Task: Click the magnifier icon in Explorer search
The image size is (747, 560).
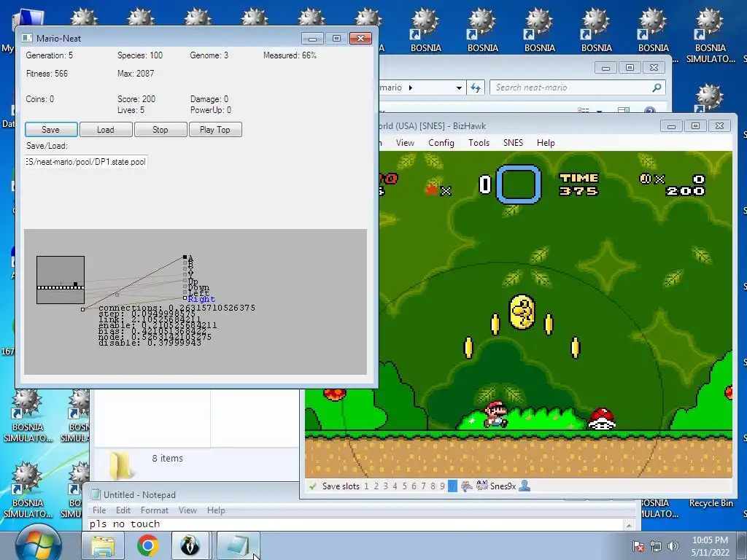Action: (657, 87)
